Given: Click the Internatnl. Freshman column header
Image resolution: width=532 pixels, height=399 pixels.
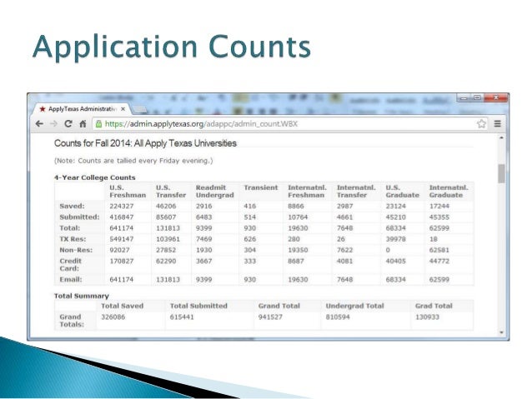Looking at the screenshot, I should point(308,192).
